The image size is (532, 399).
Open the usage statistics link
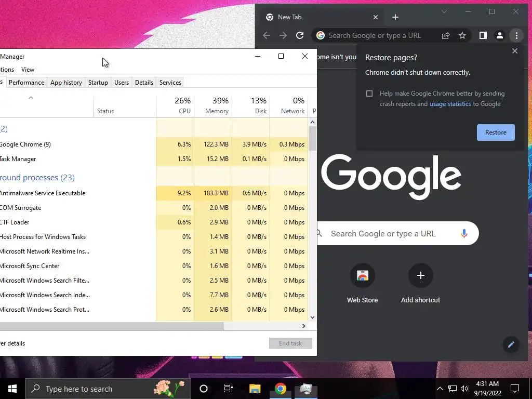[x=450, y=104]
